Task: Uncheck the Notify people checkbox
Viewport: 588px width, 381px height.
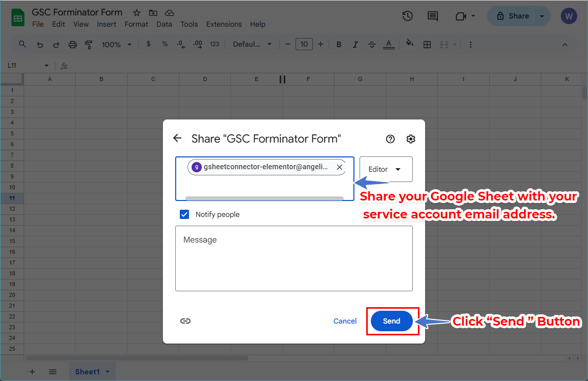Action: [x=184, y=214]
